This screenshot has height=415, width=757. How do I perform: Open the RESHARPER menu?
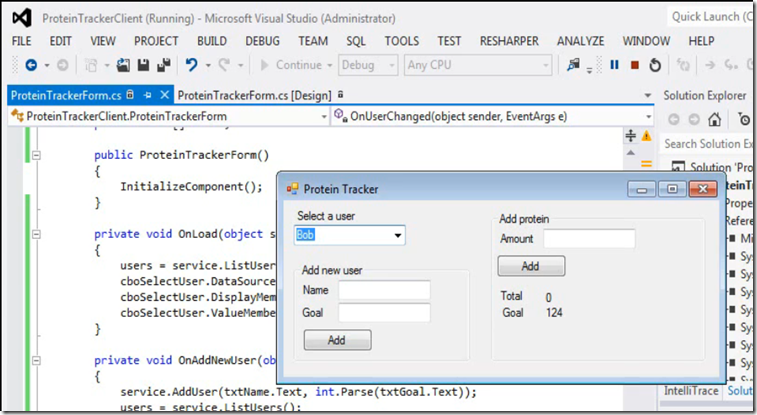[509, 41]
